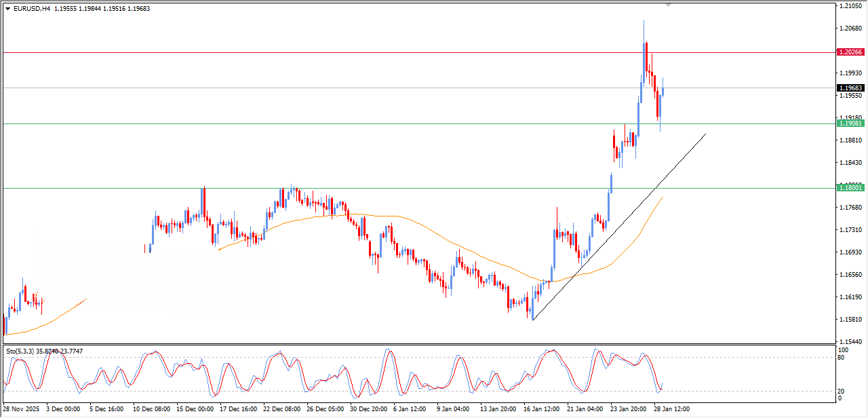Click the 10 Dec 08:00 time label
This screenshot has height=418, width=868.
[x=151, y=410]
